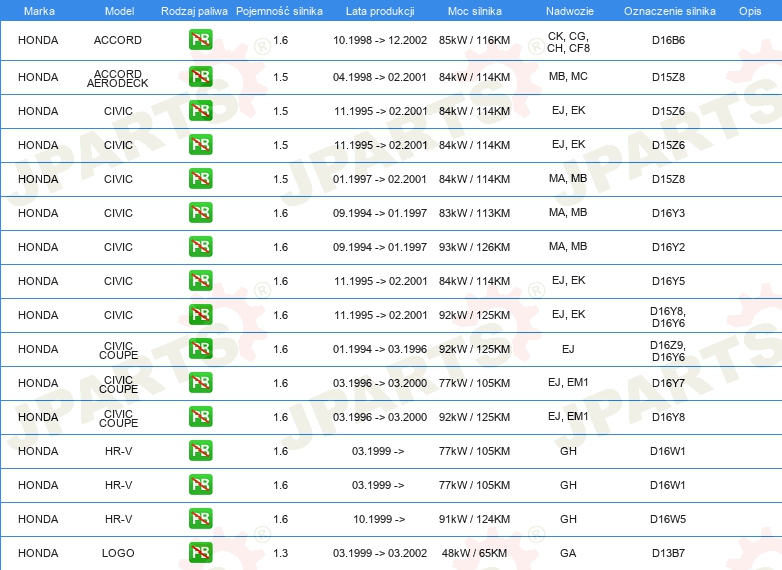782x570 pixels.
Task: Select the fuel type icon in the D16Y2 row
Action: pos(200,247)
